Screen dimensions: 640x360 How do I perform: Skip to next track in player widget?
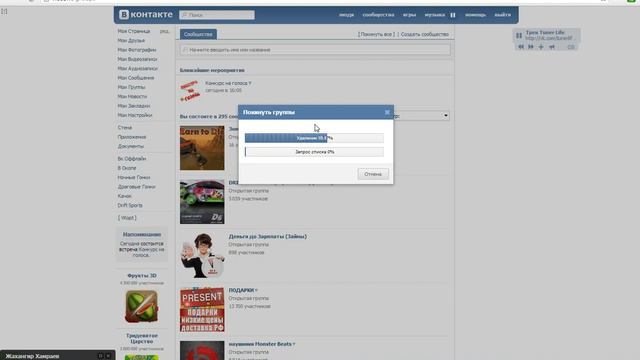click(x=531, y=47)
